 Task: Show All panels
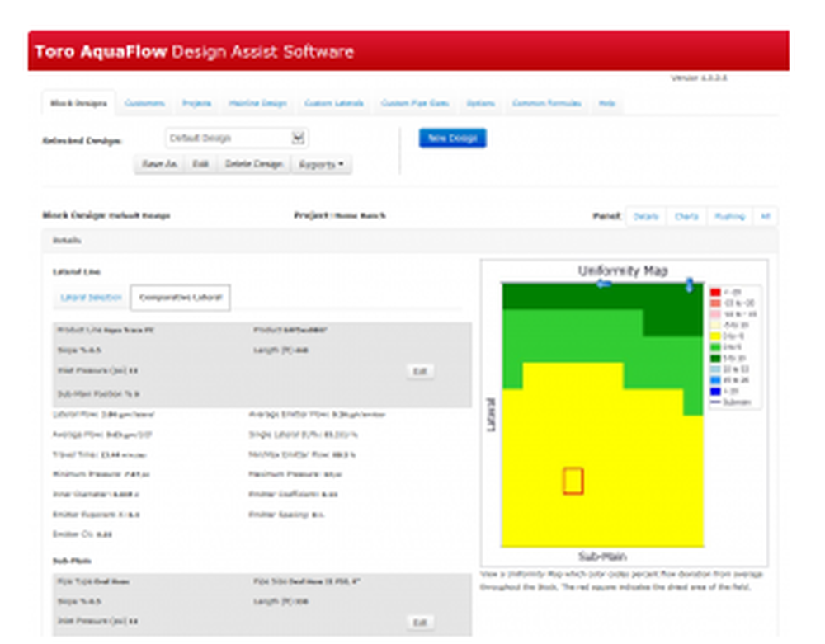[x=766, y=217]
